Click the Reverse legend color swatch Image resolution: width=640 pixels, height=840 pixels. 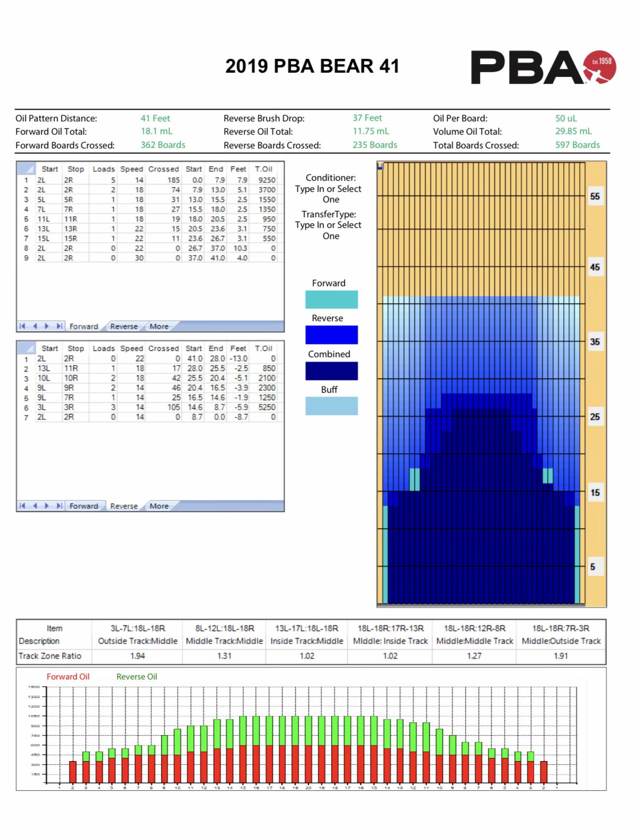332,335
